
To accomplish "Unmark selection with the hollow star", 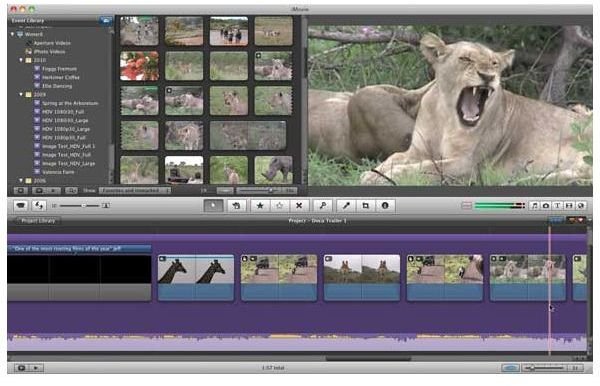I will pos(279,206).
